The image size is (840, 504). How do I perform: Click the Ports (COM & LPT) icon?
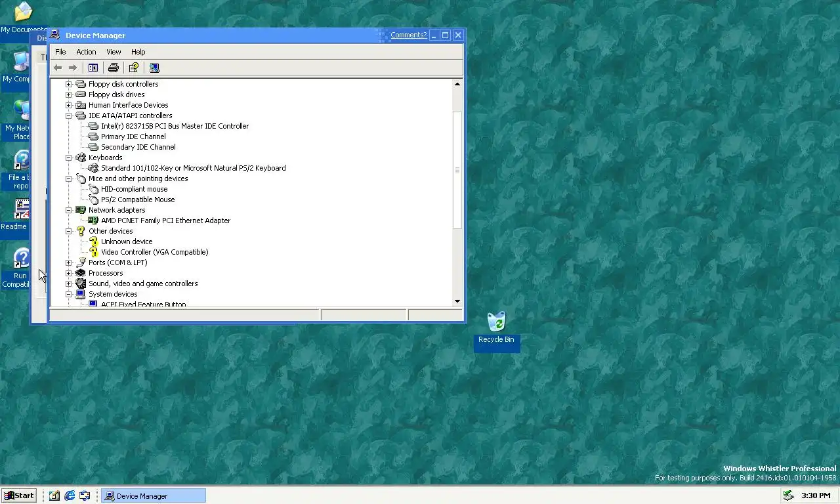point(81,262)
